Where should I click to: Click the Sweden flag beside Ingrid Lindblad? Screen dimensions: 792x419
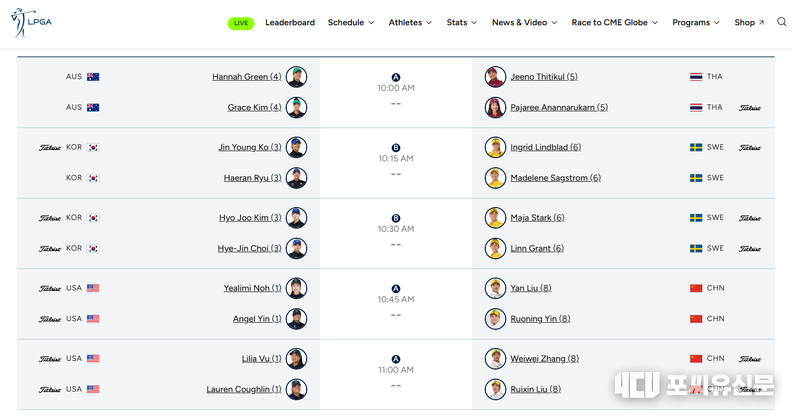click(x=696, y=148)
